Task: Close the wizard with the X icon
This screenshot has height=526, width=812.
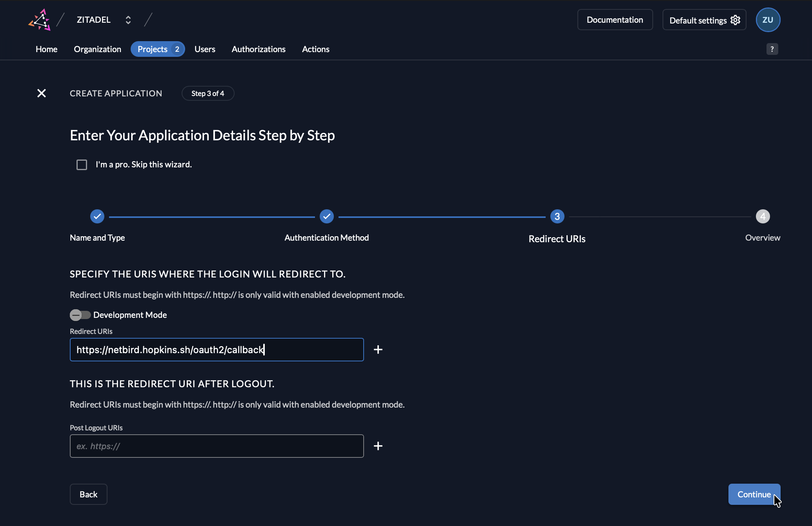Action: point(42,93)
